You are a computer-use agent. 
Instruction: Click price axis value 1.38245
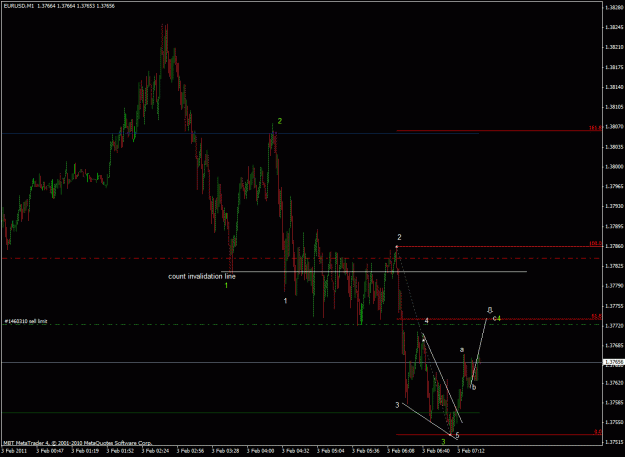(612, 27)
